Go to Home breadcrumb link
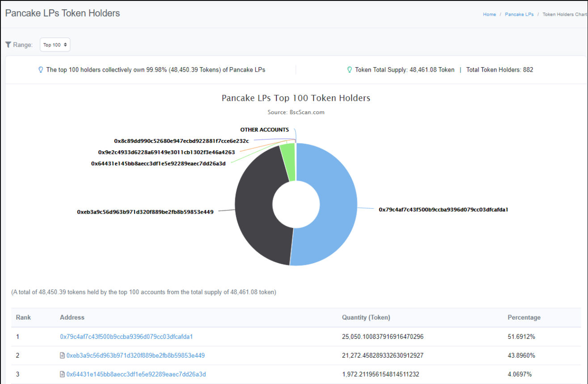 [489, 14]
